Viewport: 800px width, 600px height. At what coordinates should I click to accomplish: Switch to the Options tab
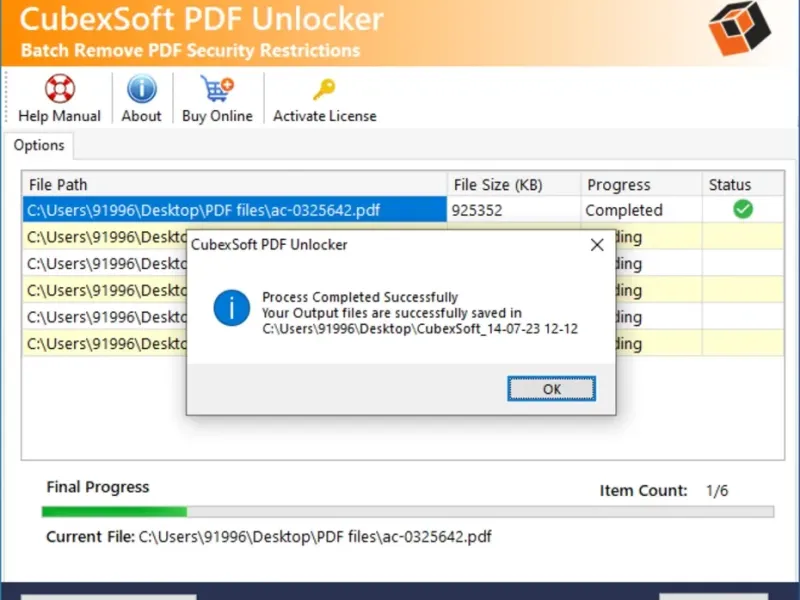click(39, 145)
